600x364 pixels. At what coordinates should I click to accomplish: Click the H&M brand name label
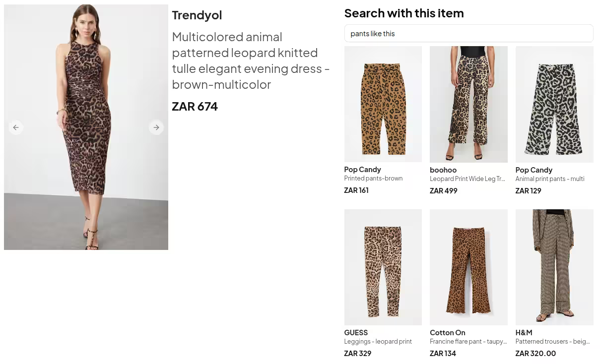[524, 332]
